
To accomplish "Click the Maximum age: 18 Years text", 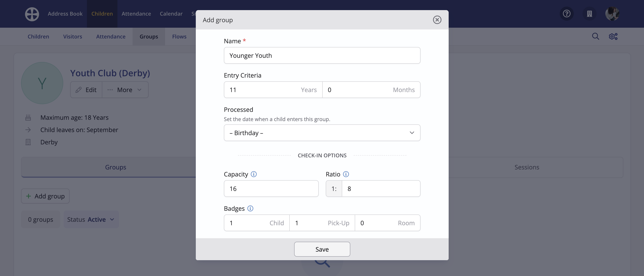I will [74, 118].
